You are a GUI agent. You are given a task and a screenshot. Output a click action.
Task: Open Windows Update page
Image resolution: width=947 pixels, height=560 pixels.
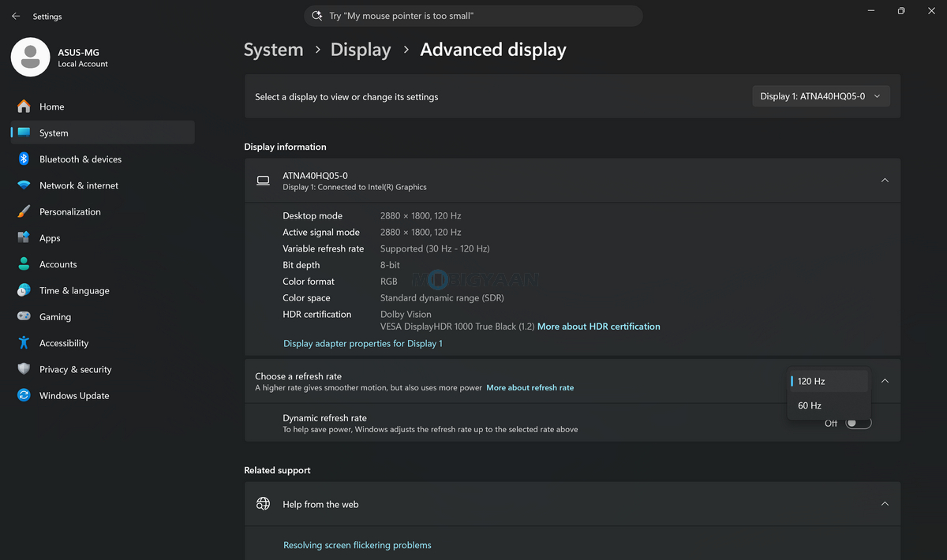[x=103, y=396]
